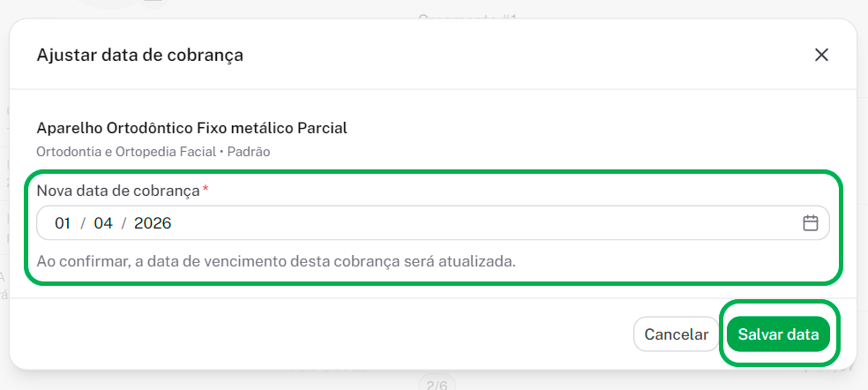
Task: Click the helper text about data de vencimento
Action: pyautogui.click(x=275, y=261)
